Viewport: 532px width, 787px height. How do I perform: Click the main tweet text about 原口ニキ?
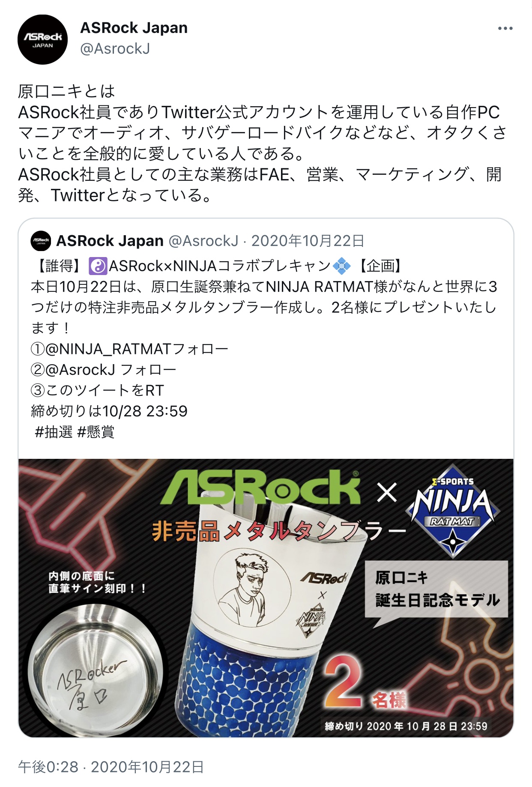(x=262, y=143)
